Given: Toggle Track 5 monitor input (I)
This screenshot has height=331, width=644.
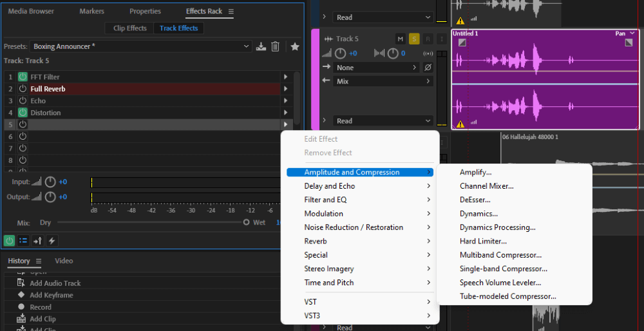Looking at the screenshot, I should [x=442, y=39].
